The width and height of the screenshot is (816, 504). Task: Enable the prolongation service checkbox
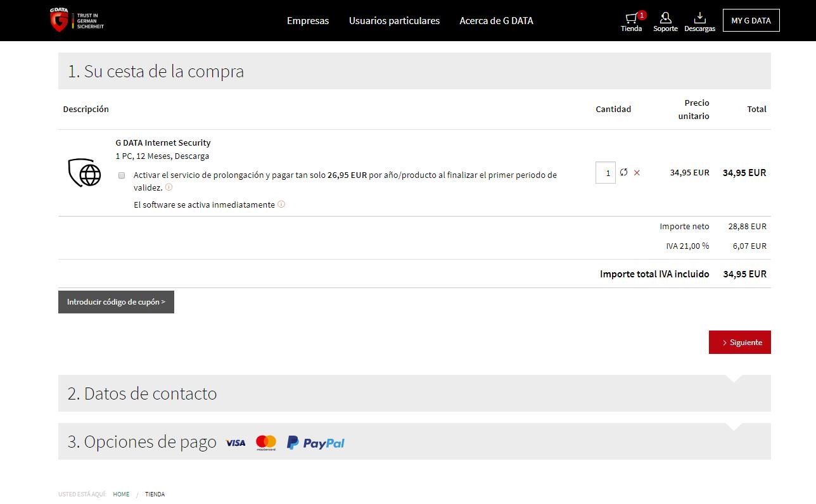tap(122, 175)
